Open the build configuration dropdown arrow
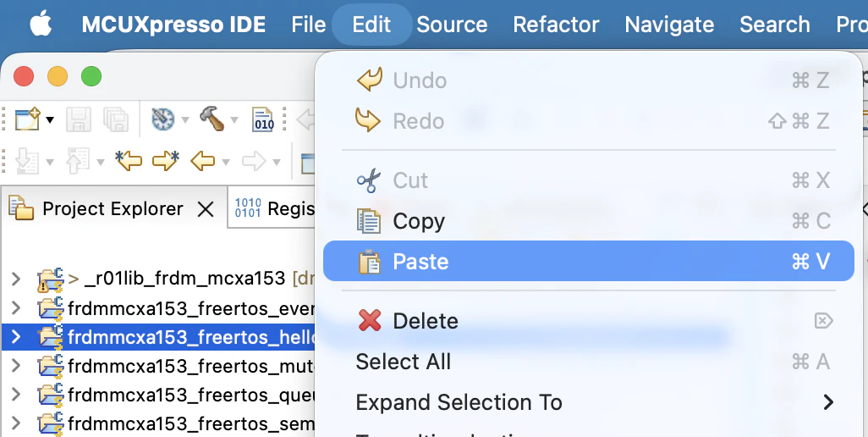 tap(185, 119)
